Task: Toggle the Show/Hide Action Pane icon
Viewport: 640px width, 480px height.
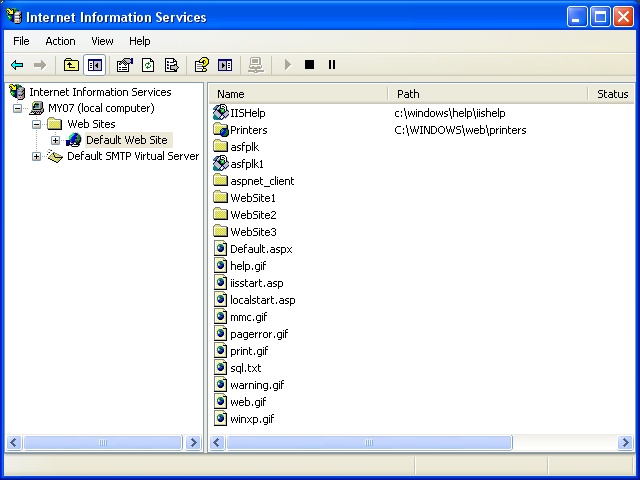Action: (225, 65)
